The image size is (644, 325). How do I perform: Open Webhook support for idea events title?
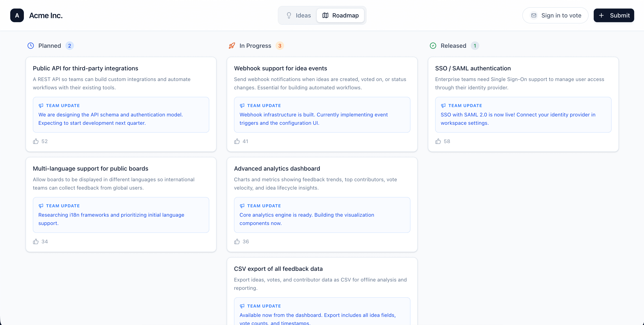pyautogui.click(x=280, y=68)
